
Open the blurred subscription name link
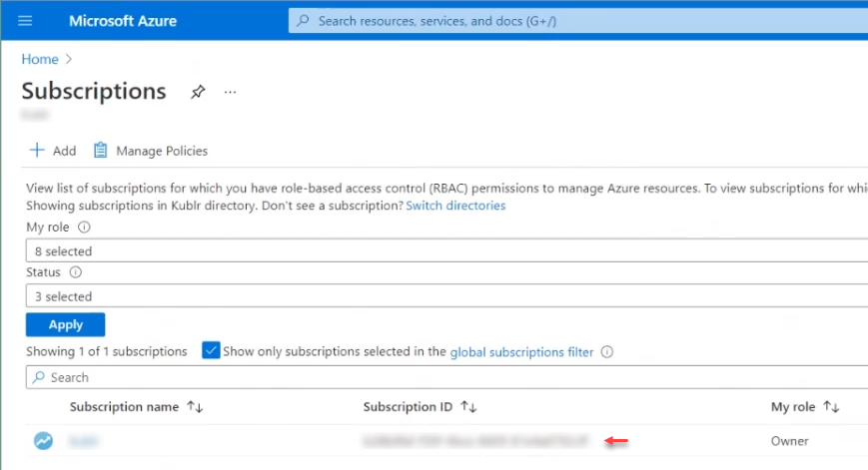click(x=83, y=441)
